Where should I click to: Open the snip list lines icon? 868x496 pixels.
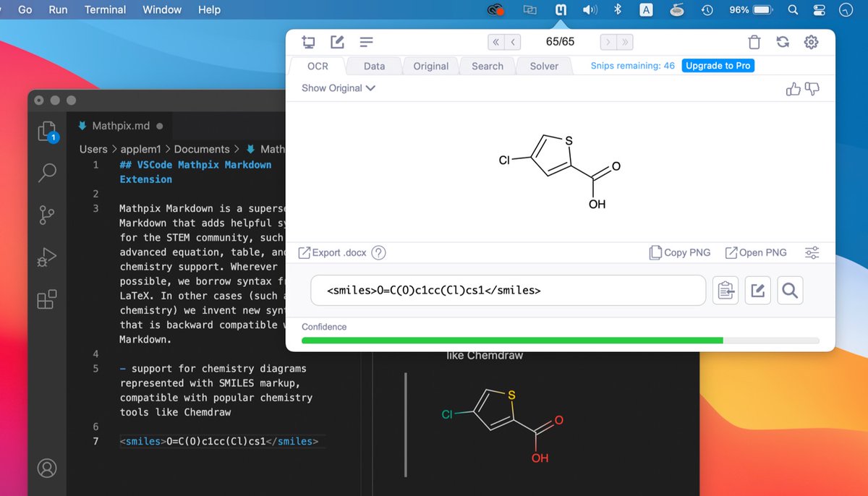tap(367, 42)
